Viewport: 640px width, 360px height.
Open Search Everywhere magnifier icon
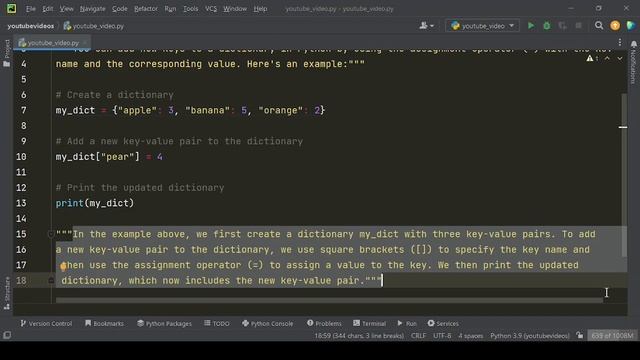coord(599,26)
